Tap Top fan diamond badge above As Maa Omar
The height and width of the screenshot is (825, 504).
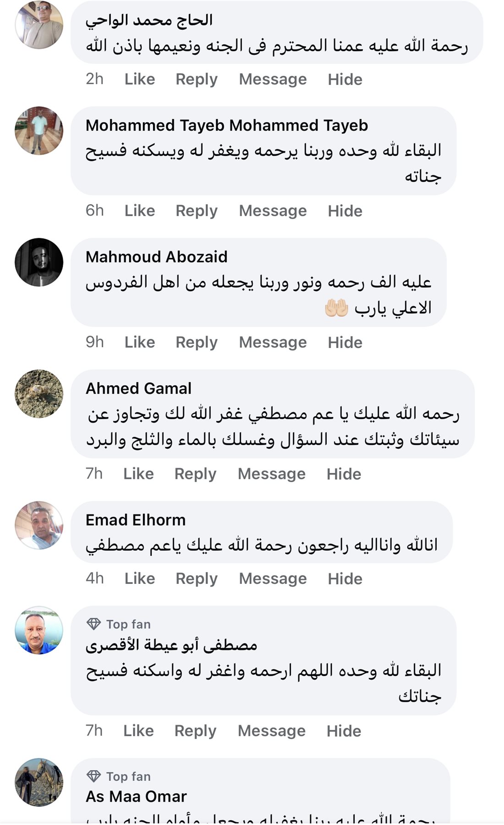94,776
